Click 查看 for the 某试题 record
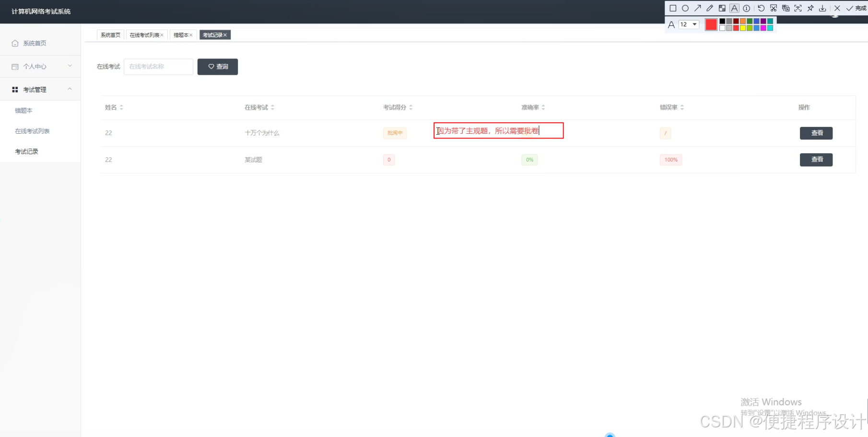 (816, 160)
